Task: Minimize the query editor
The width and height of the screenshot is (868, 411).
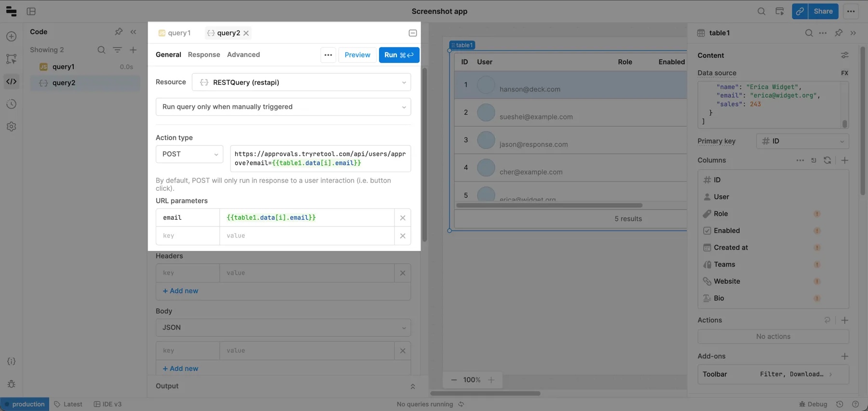Action: point(413,33)
